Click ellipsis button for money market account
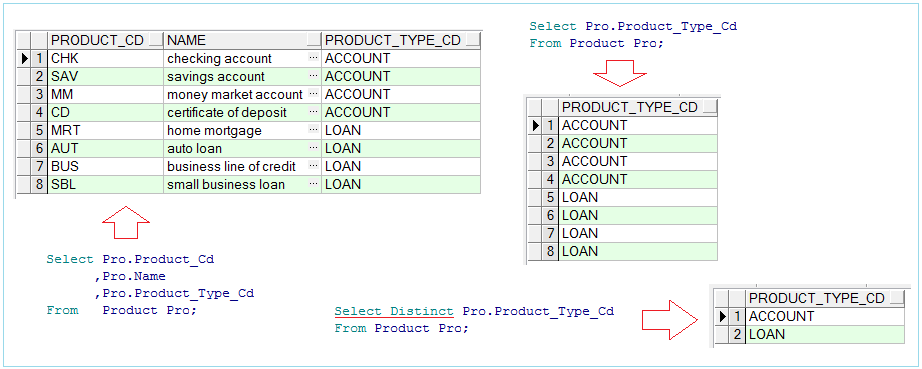The height and width of the screenshot is (369, 922). (x=313, y=94)
